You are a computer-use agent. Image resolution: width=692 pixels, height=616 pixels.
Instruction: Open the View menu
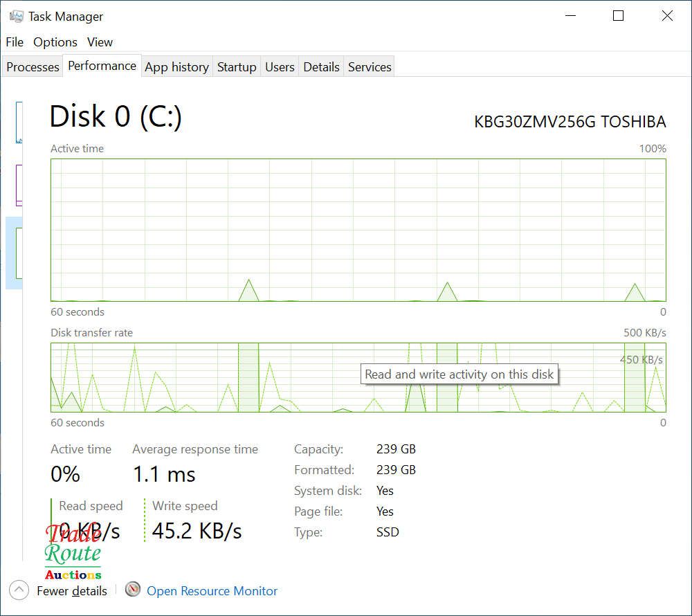pyautogui.click(x=100, y=42)
